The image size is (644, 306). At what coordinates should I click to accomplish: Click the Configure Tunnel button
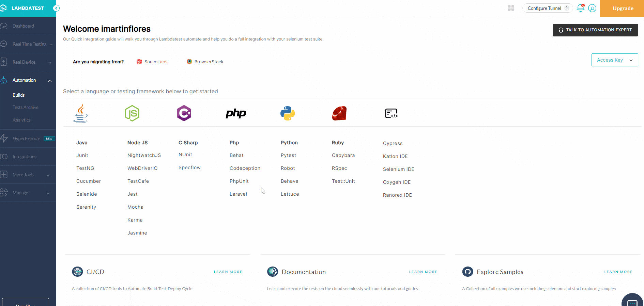coord(548,8)
